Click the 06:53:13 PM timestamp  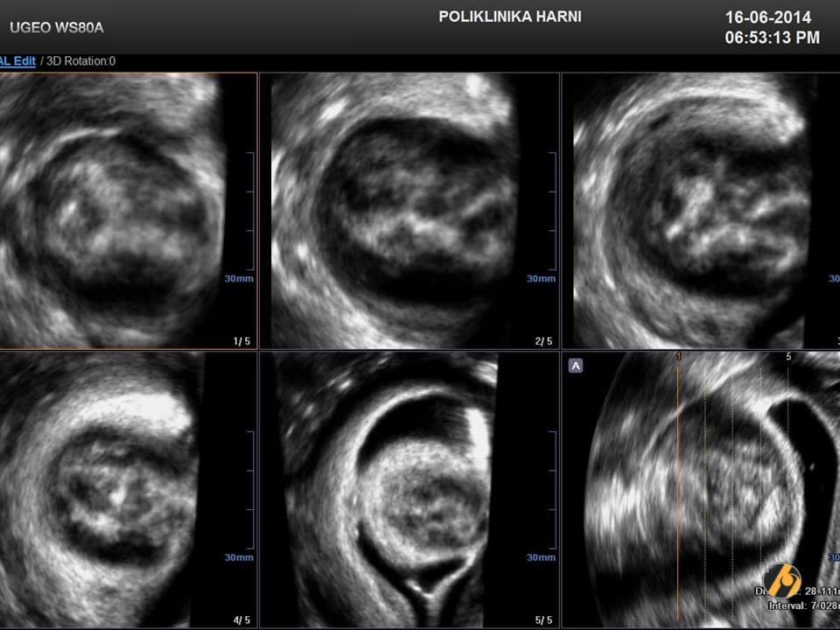click(768, 36)
